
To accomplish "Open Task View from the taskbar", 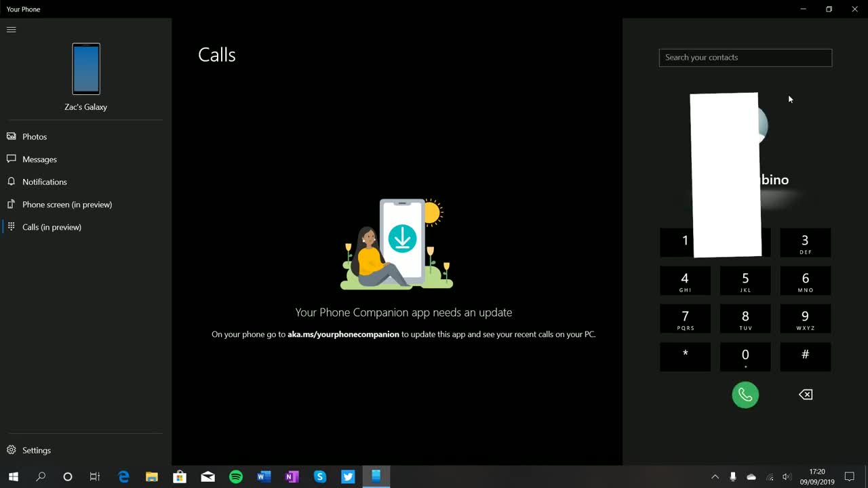I will point(95,476).
